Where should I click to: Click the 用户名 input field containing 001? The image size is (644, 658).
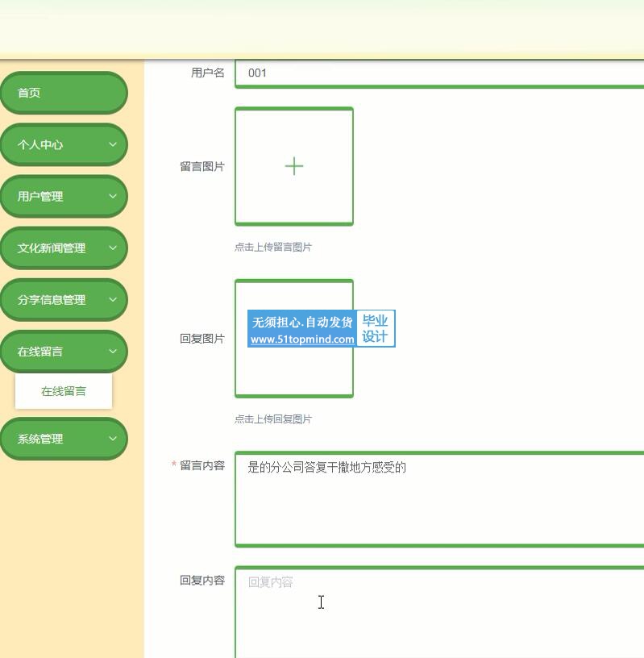point(439,73)
